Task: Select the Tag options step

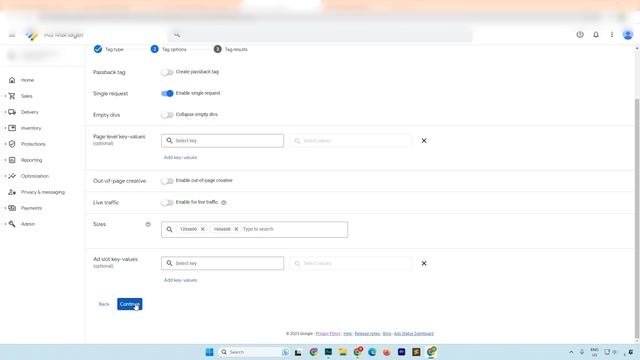Action: tap(169, 49)
